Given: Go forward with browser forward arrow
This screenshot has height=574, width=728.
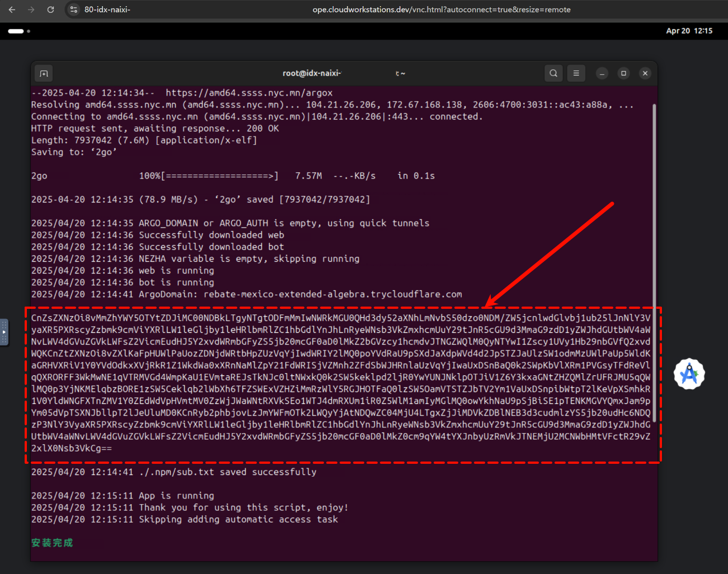Looking at the screenshot, I should (x=31, y=10).
